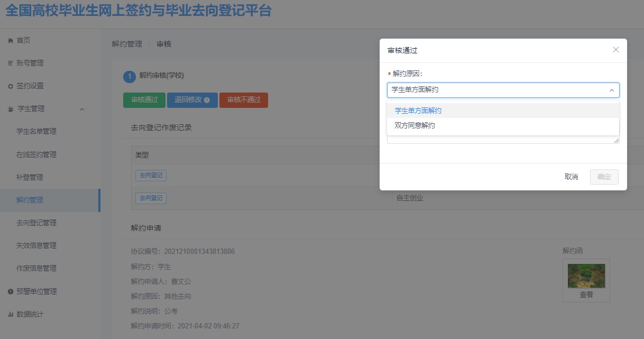Screen dimensions: 644x339
Task: Click the home icon beside 首页
Action: [11, 41]
